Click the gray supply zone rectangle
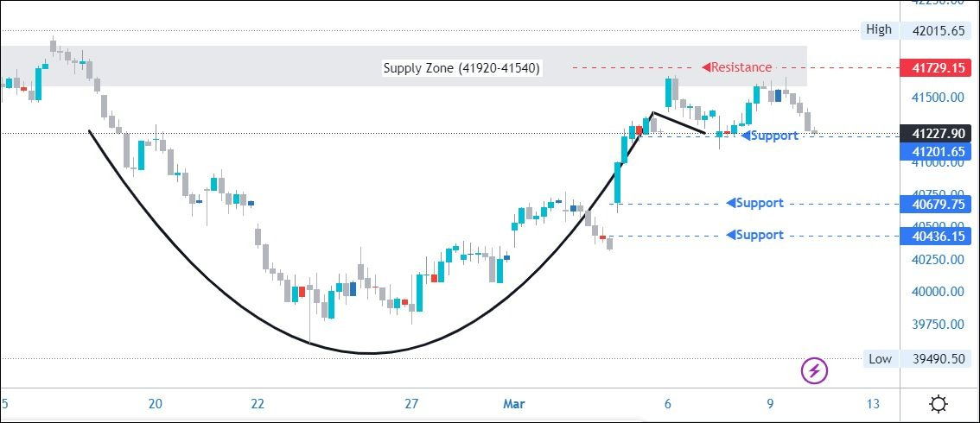Image resolution: width=980 pixels, height=423 pixels. pos(259,66)
